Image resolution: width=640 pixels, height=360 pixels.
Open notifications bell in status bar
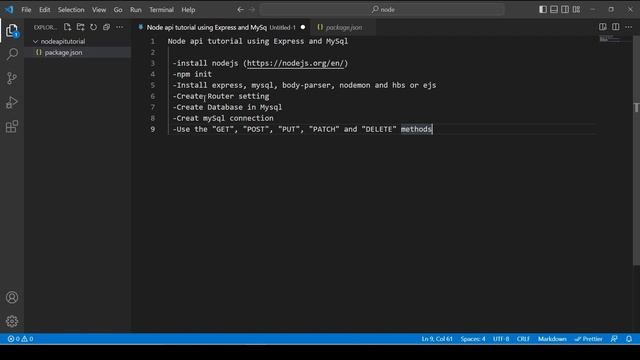(629, 339)
